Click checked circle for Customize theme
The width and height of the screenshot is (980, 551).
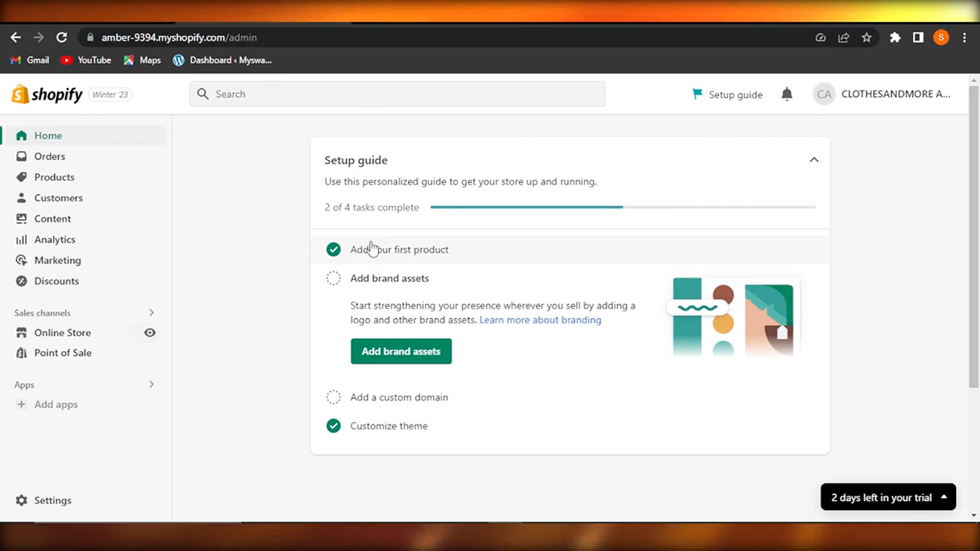coord(333,425)
